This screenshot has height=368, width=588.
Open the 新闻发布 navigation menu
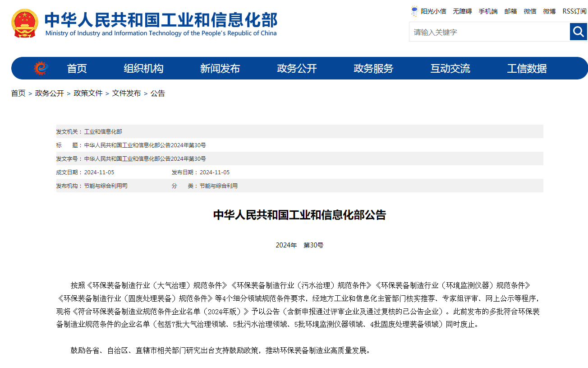point(220,68)
